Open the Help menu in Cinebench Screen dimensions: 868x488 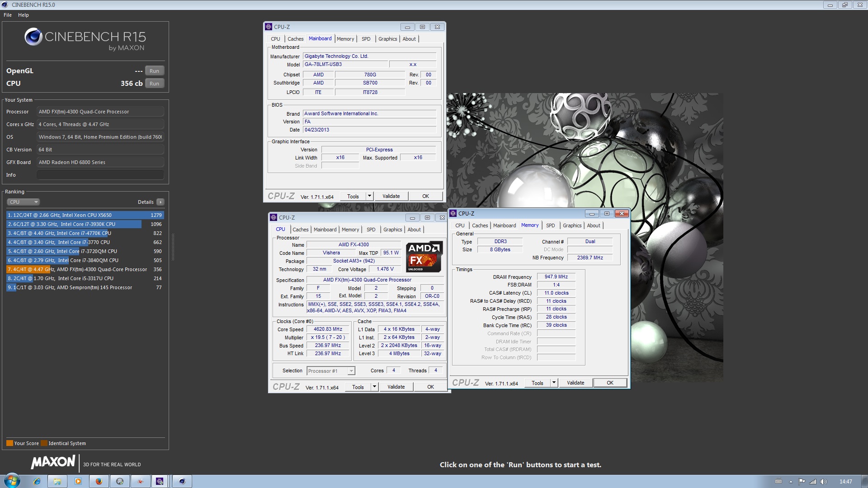24,15
